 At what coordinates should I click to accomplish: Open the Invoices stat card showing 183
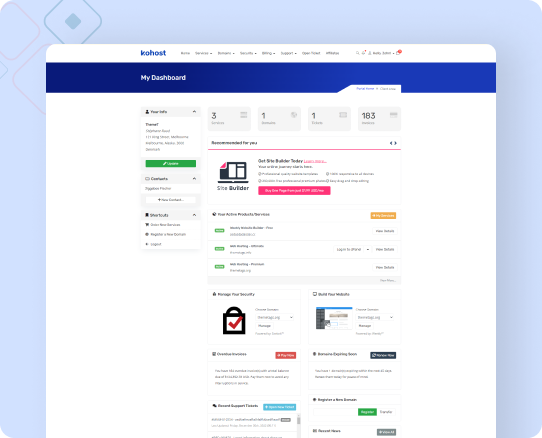(379, 119)
